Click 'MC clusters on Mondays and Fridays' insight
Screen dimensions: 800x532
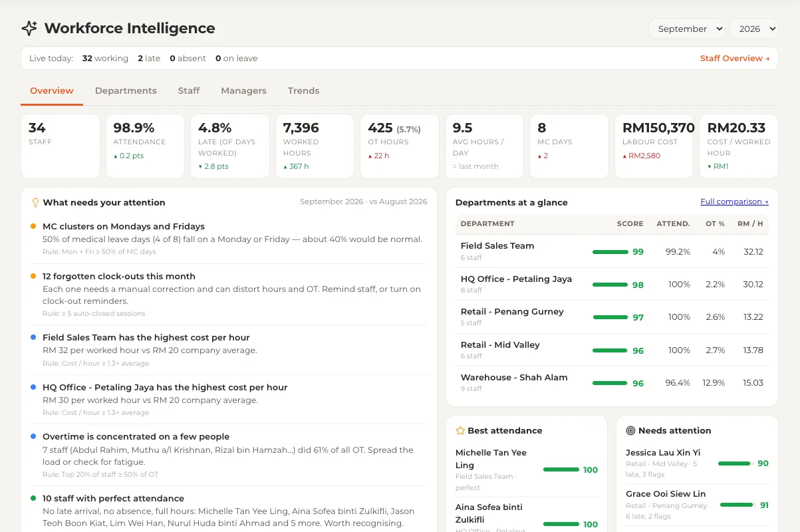(229, 239)
